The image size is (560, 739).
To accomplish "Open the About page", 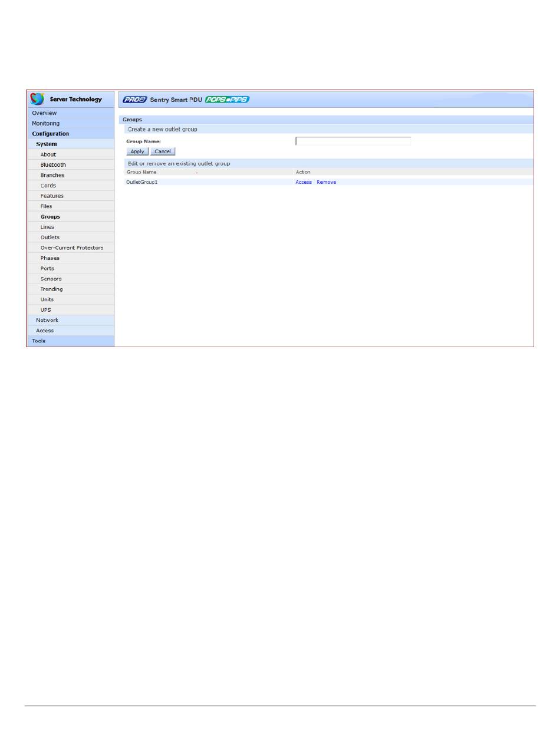I will [71, 154].
